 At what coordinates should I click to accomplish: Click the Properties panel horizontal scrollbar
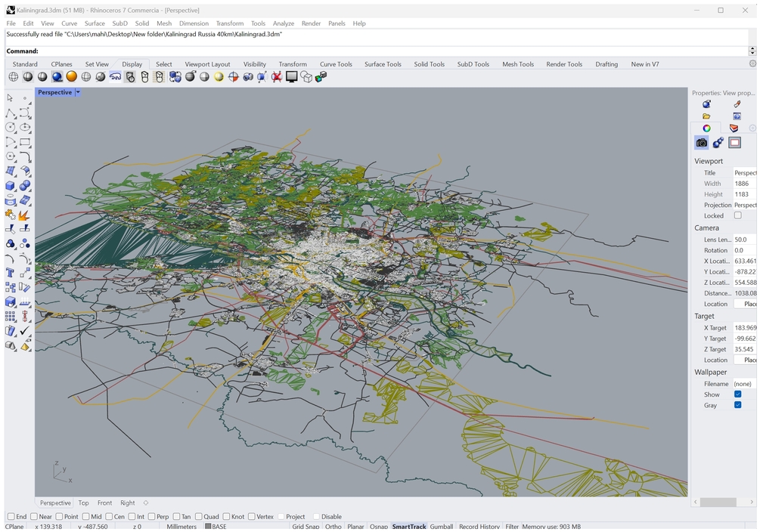point(718,502)
